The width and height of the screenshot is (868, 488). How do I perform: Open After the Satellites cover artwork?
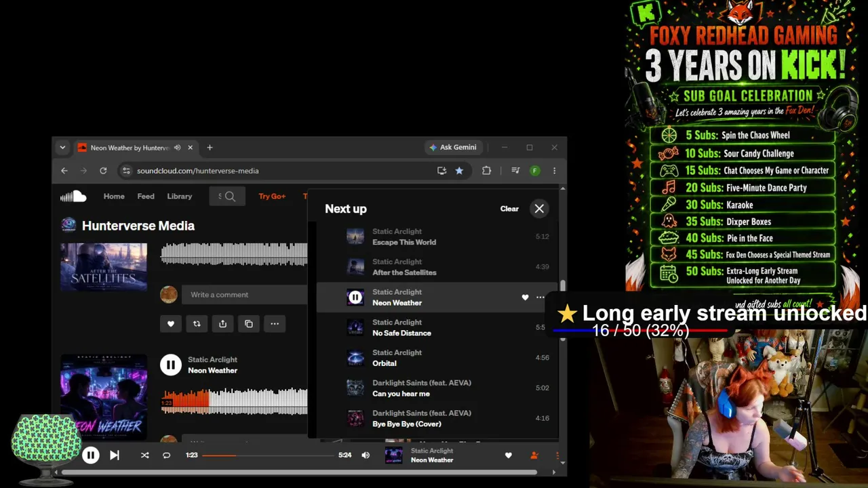coord(104,267)
